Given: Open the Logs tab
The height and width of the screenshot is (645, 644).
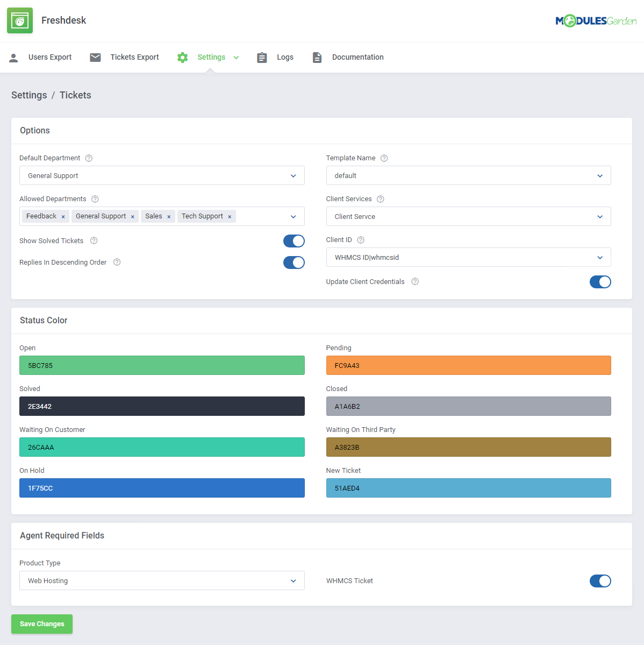Looking at the screenshot, I should [275, 57].
